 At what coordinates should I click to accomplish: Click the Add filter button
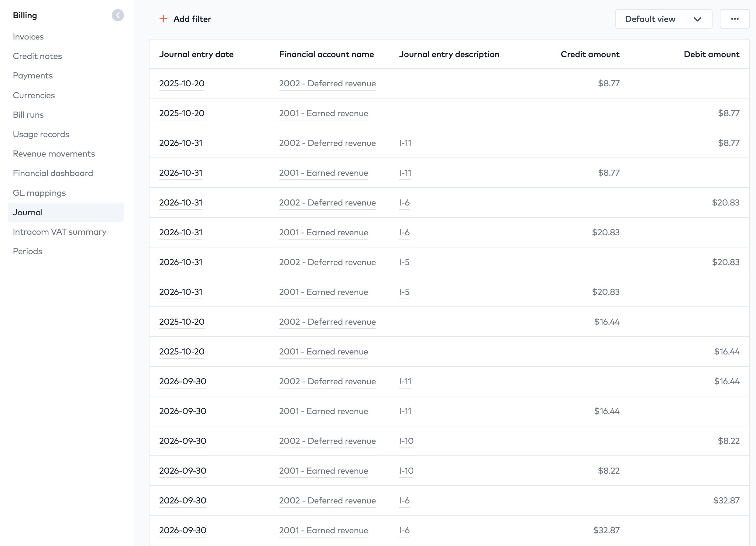pyautogui.click(x=185, y=19)
